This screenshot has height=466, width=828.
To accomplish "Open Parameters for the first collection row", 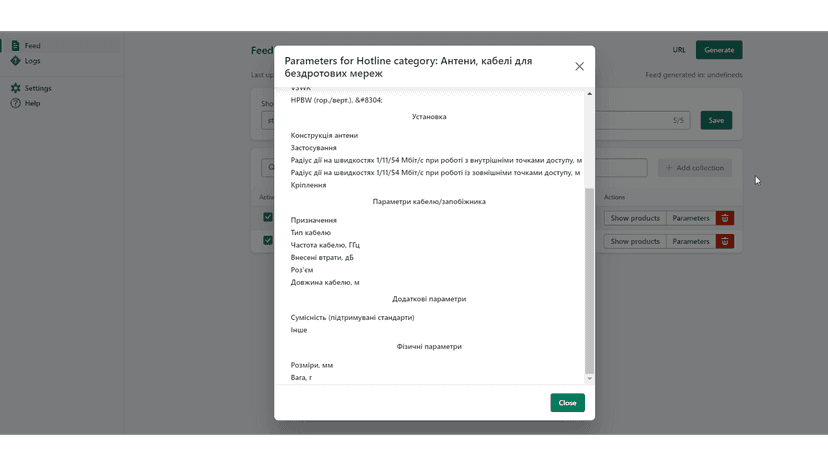I will 691,218.
